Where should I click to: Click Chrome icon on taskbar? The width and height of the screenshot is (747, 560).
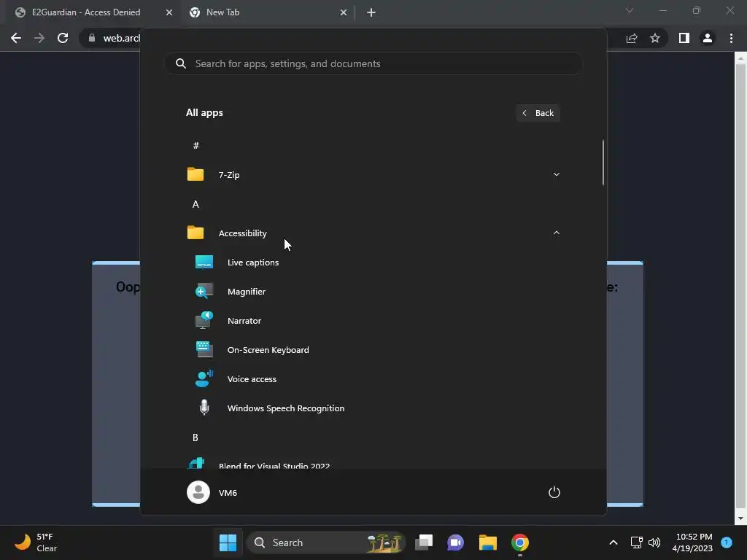(519, 542)
